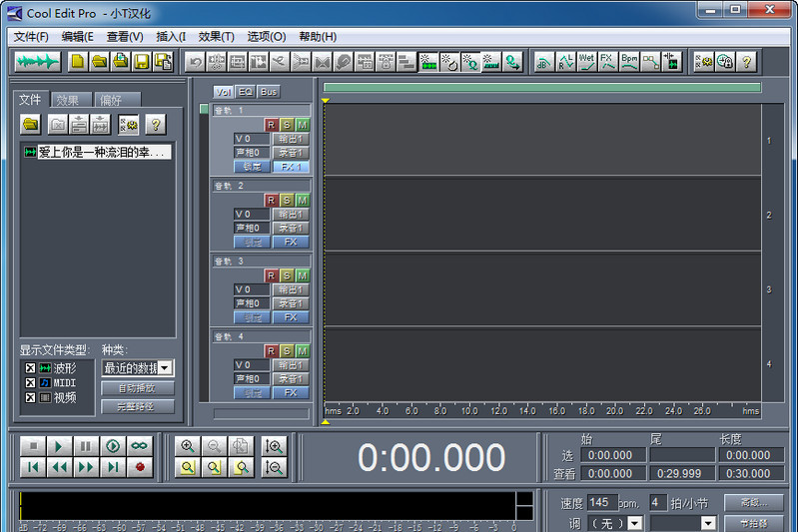
Task: Click track 2 volume V 0 field
Action: pos(252,215)
